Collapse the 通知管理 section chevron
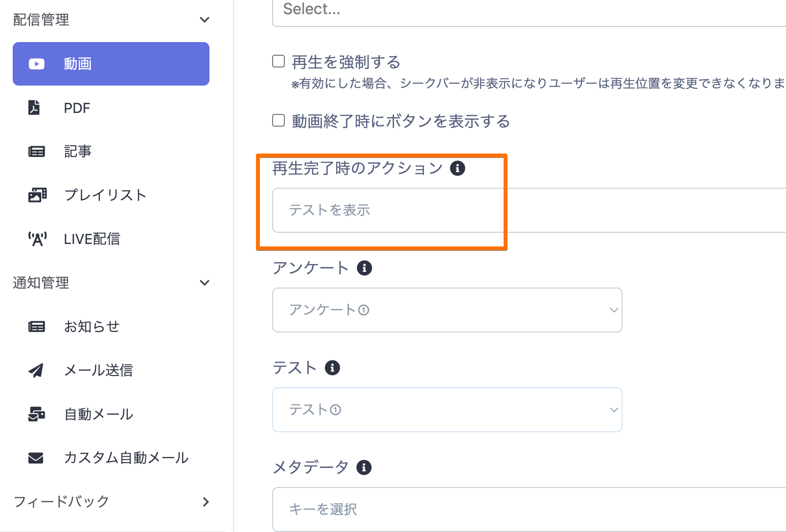Image resolution: width=786 pixels, height=532 pixels. (x=205, y=283)
